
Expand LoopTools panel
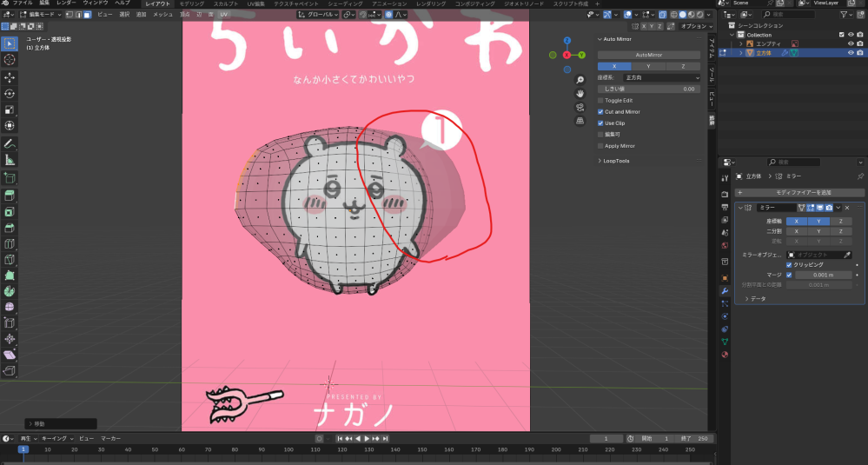pyautogui.click(x=600, y=161)
